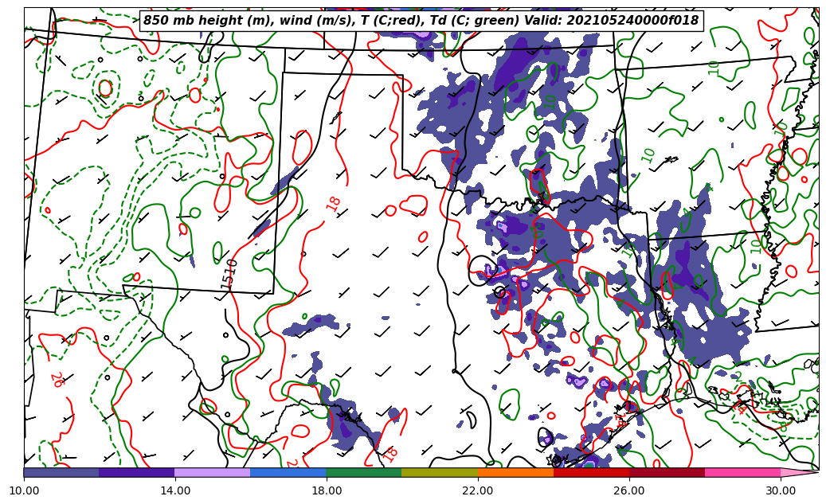Click the colorbar tick label 14.00
Image resolution: width=826 pixels, height=504 pixels.
point(175,490)
